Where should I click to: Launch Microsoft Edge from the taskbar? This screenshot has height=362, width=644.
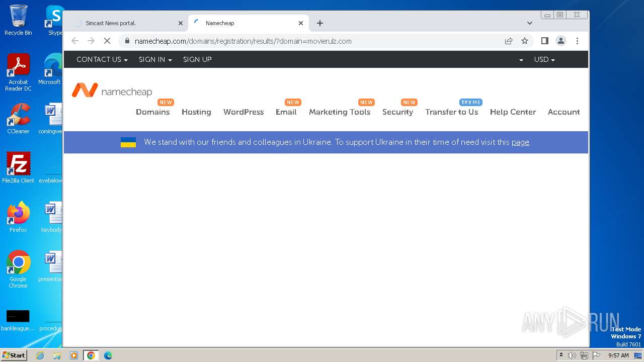(108, 355)
